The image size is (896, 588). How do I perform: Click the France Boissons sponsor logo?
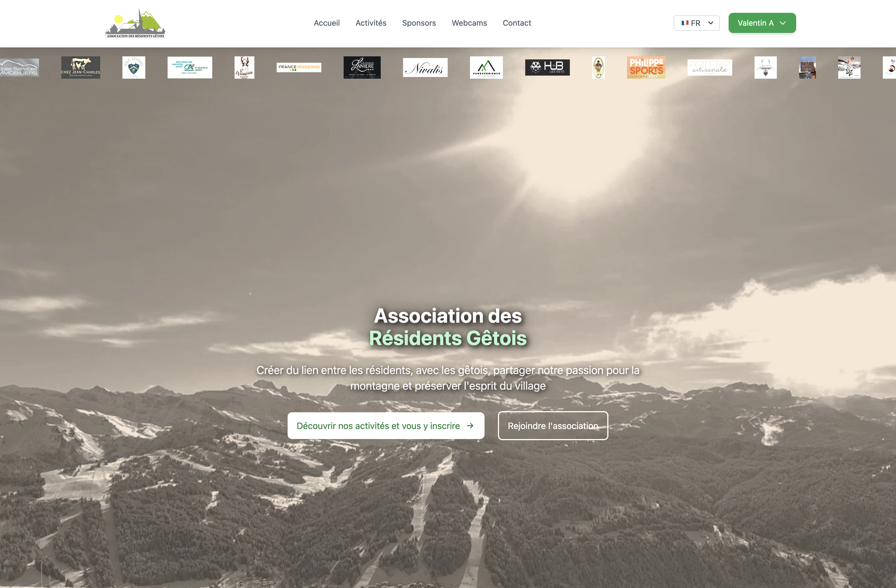(x=299, y=68)
